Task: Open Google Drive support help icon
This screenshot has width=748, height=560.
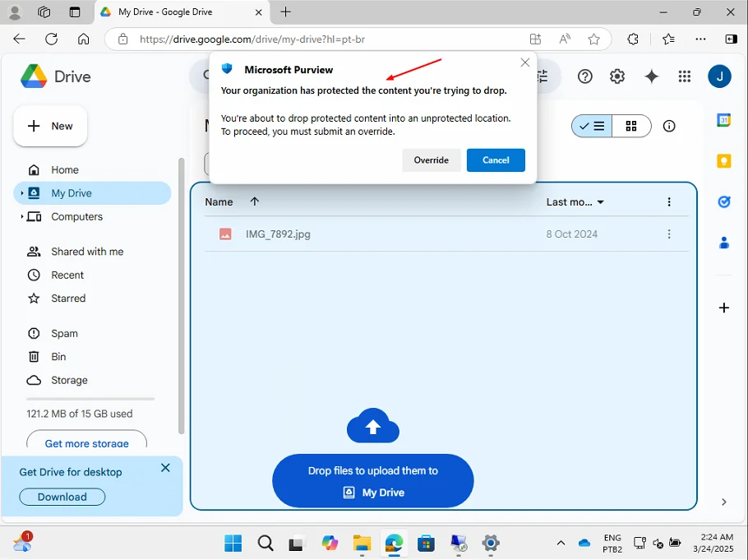Action: pyautogui.click(x=585, y=76)
